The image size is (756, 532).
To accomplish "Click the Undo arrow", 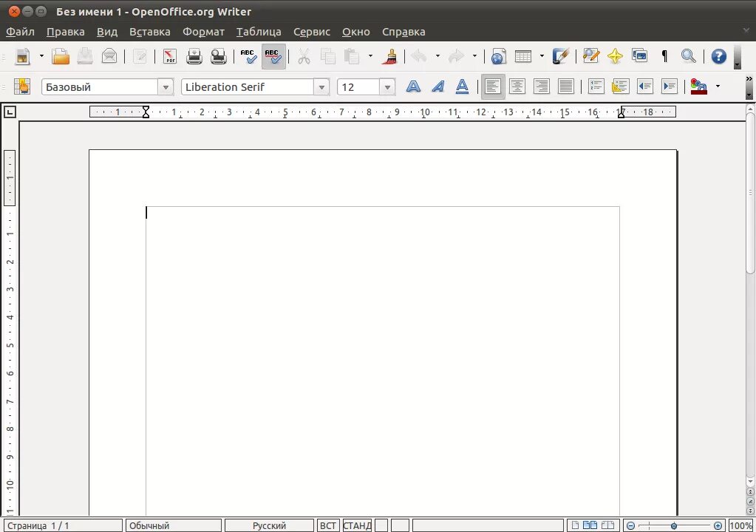I will pyautogui.click(x=419, y=56).
